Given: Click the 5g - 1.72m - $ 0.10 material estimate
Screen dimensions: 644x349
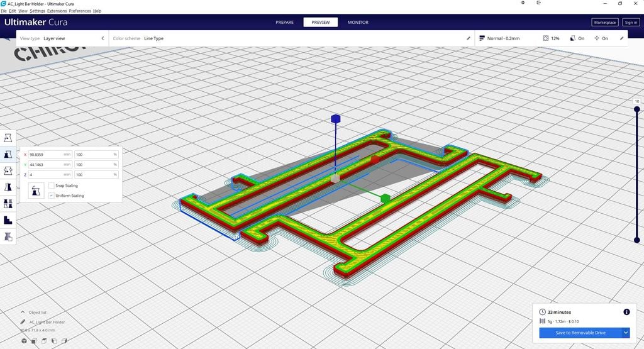Looking at the screenshot, I should tap(563, 321).
